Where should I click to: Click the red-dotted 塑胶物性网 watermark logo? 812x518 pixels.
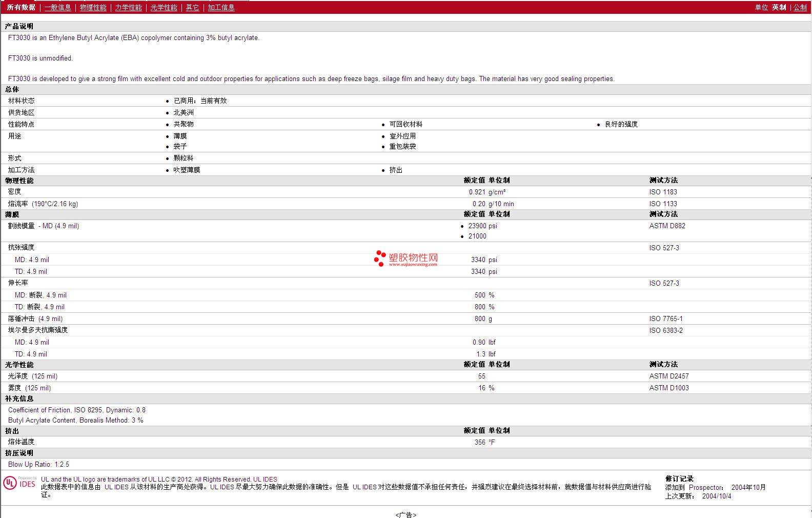[x=406, y=258]
